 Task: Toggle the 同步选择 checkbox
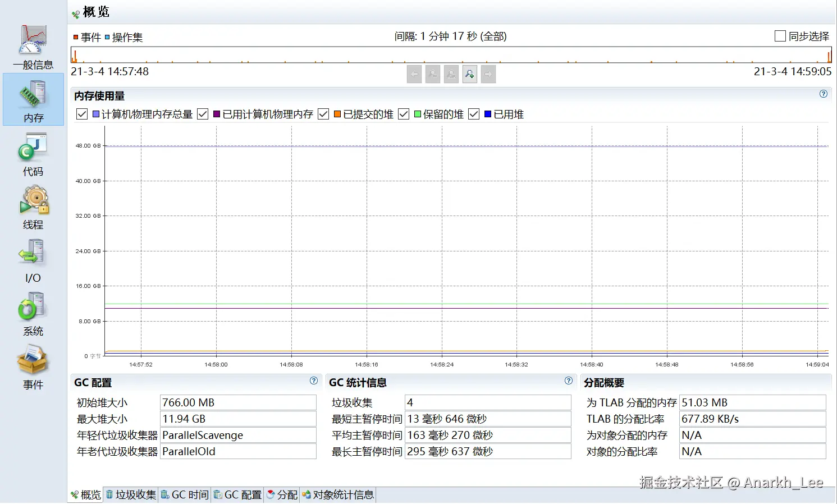(x=780, y=36)
